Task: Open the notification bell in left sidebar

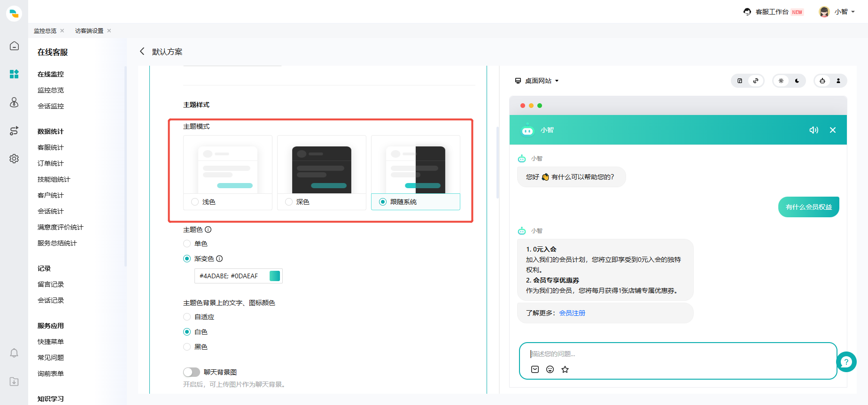Action: pos(14,353)
